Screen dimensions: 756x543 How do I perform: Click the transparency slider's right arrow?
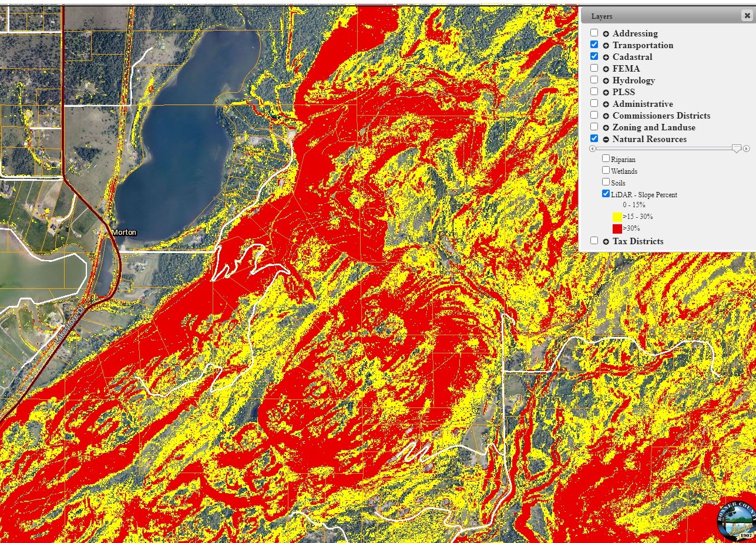pyautogui.click(x=746, y=149)
